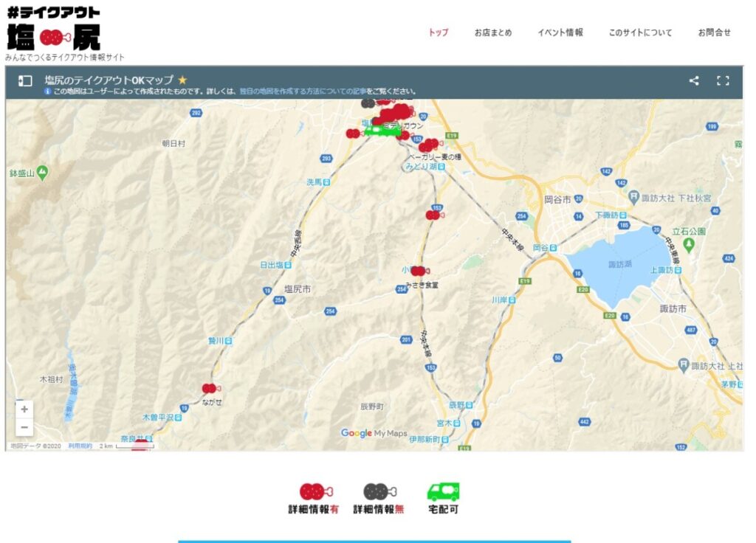The width and height of the screenshot is (756, 543).
Task: Click the 塩尻市 city label
Action: point(297,289)
